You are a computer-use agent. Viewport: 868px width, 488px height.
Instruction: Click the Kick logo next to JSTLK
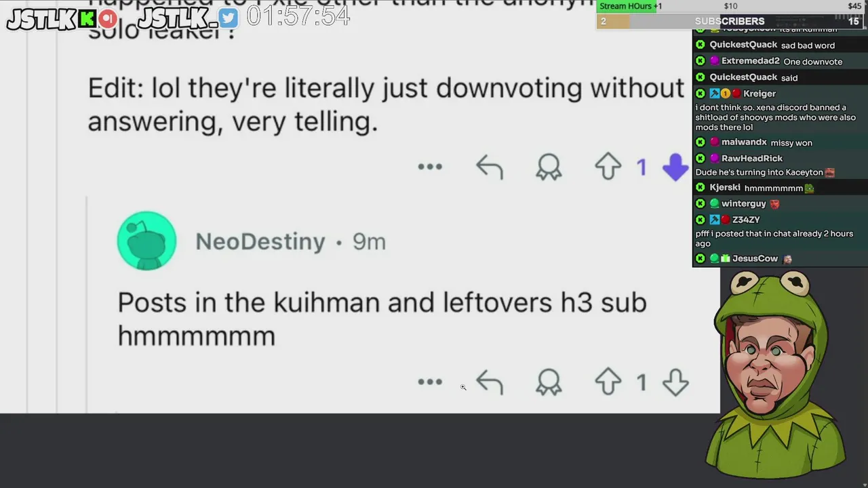tap(87, 19)
